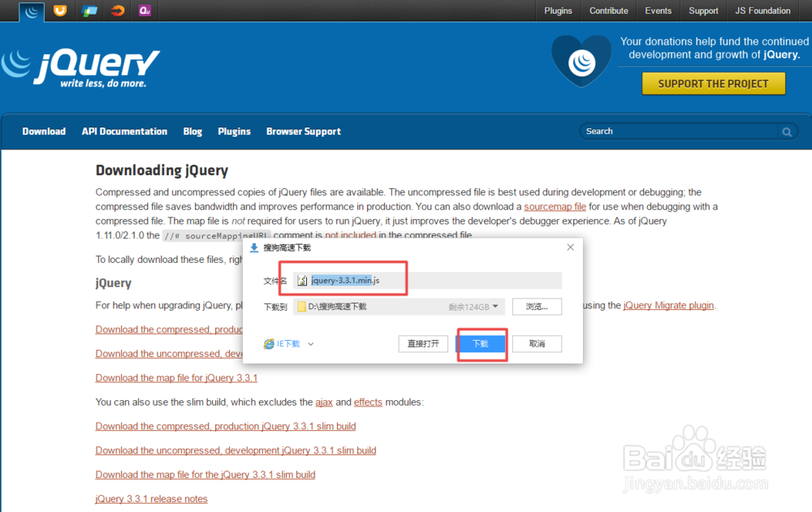Open the sourcemap file link

[x=555, y=207]
